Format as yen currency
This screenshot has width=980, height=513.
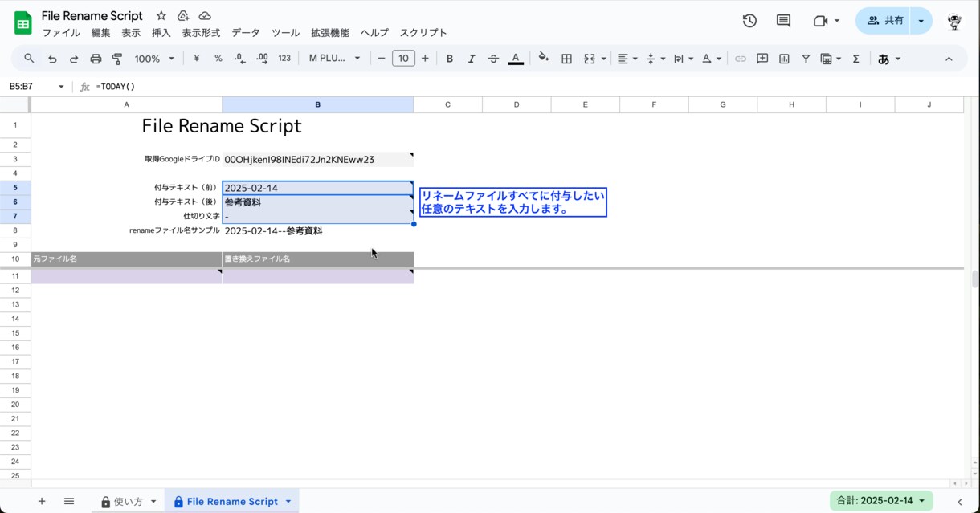pos(196,59)
